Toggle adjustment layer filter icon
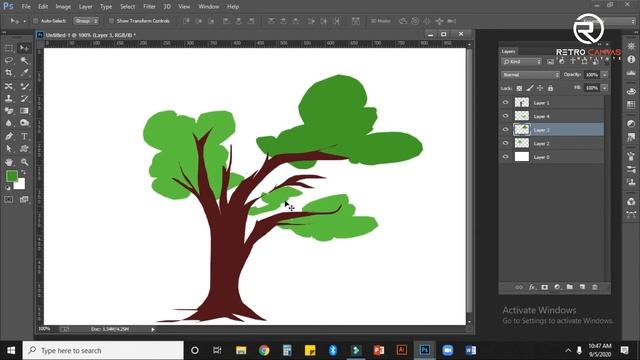The width and height of the screenshot is (640, 360). (x=562, y=62)
